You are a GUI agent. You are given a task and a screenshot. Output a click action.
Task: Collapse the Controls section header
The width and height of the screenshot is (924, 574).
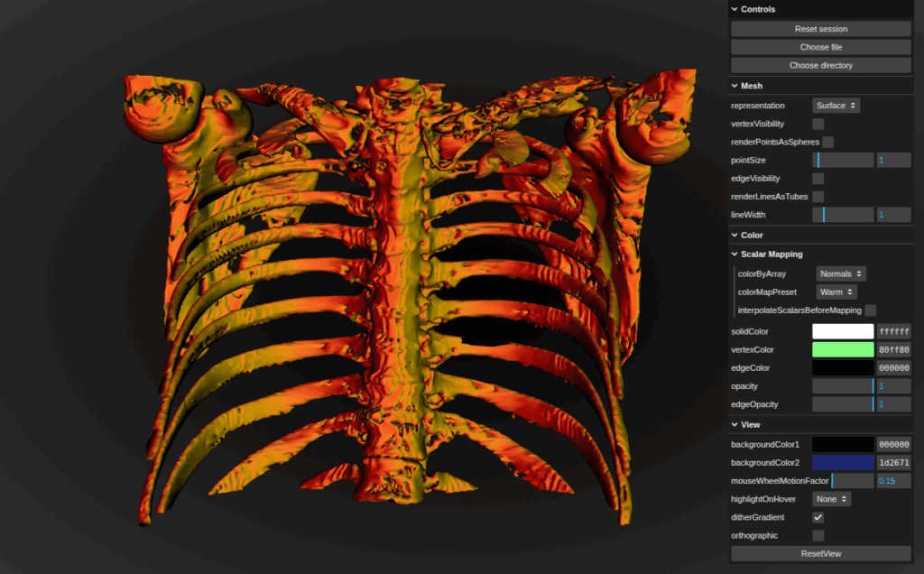[758, 9]
